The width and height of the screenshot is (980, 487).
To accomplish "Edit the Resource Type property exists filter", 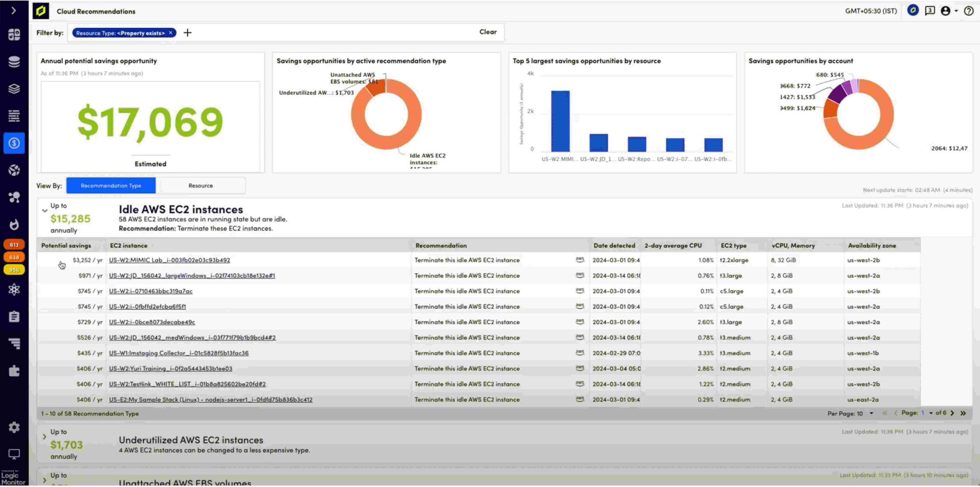I will point(120,33).
